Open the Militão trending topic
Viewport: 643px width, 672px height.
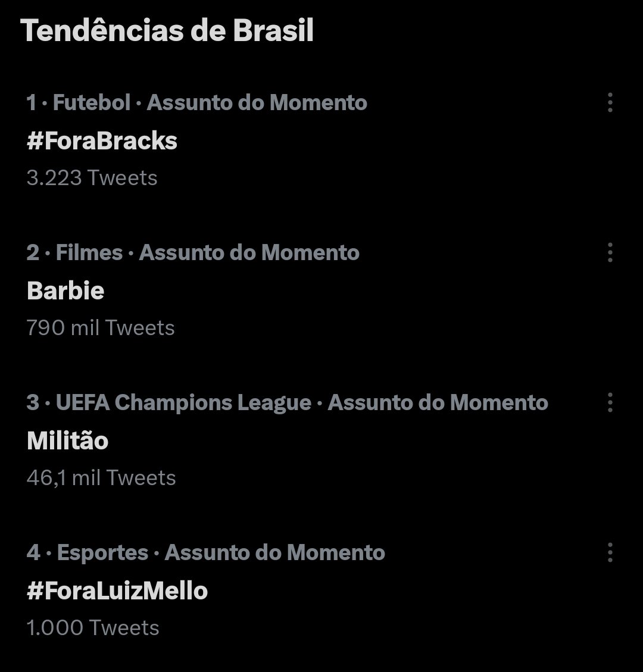pyautogui.click(x=67, y=441)
